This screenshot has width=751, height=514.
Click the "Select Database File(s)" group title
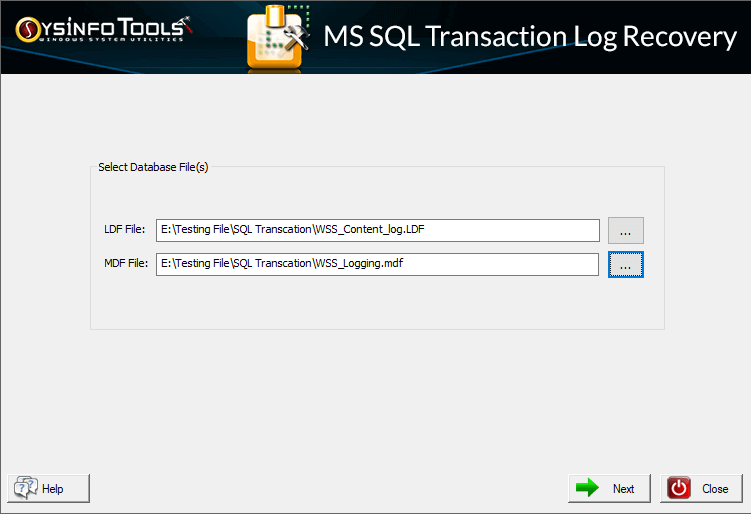(x=153, y=167)
